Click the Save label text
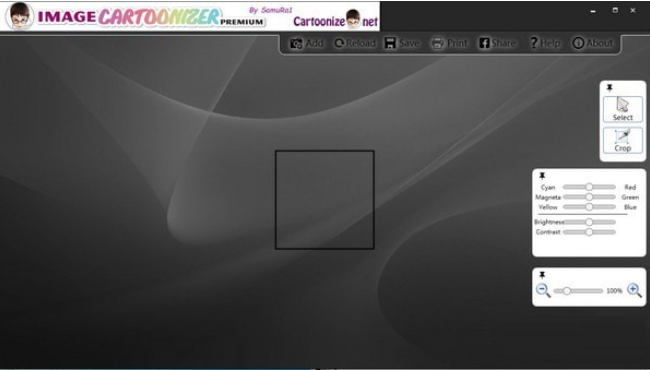Viewport: 650px width, 370px height. [409, 43]
